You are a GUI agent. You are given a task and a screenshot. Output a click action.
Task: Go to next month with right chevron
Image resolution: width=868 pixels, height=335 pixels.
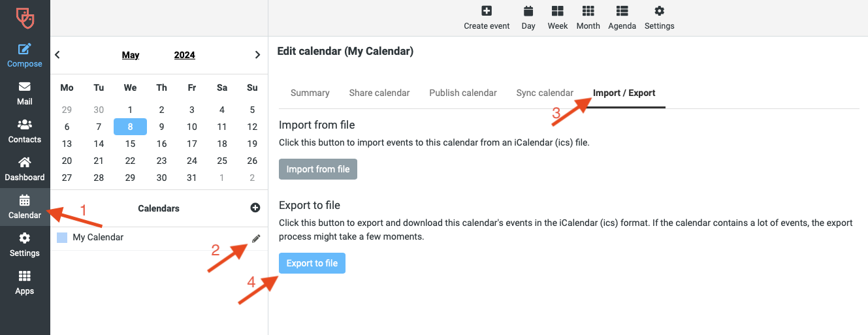pyautogui.click(x=257, y=55)
